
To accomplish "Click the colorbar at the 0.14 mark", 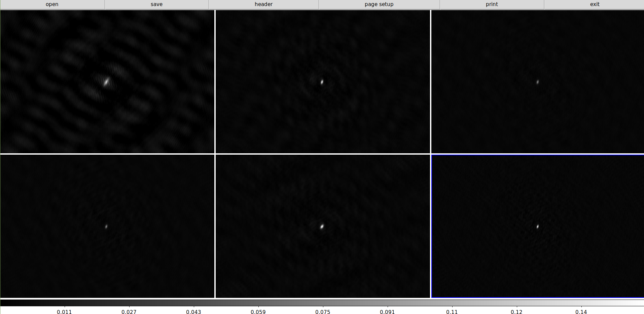I will [581, 303].
